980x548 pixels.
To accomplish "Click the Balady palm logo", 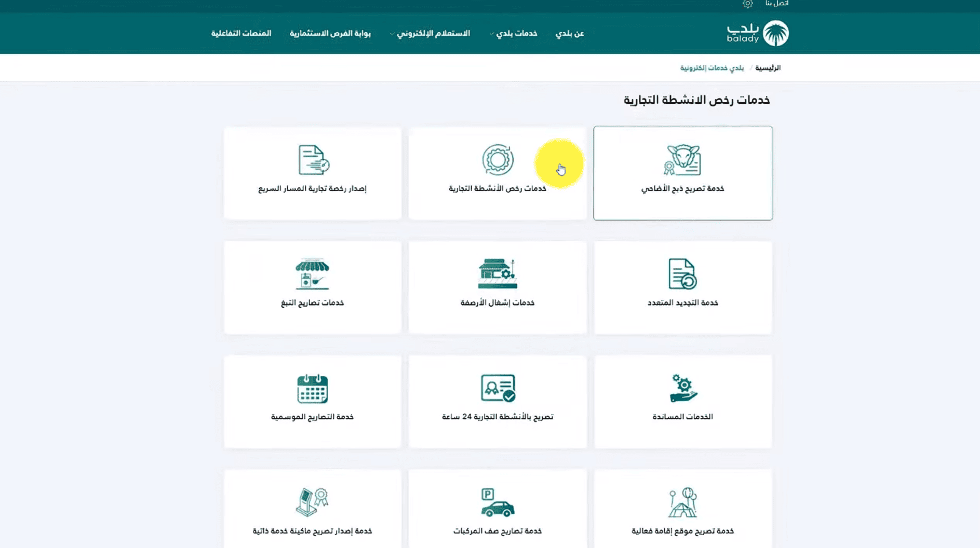I will [758, 33].
